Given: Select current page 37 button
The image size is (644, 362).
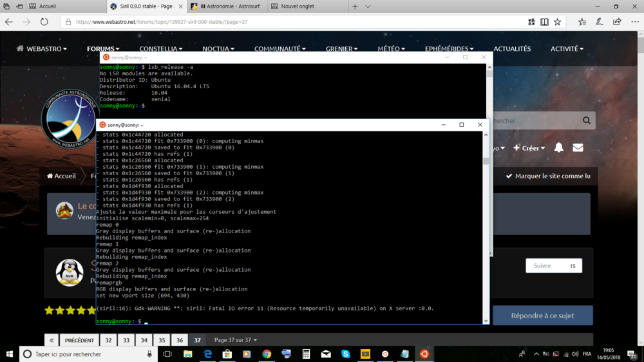Looking at the screenshot, I should 198,340.
